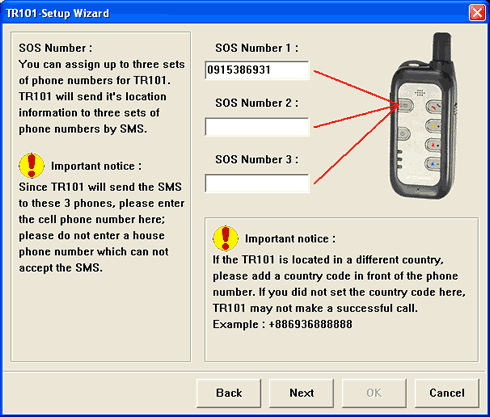Cancel the setup wizard
This screenshot has width=490, height=417.
[447, 393]
